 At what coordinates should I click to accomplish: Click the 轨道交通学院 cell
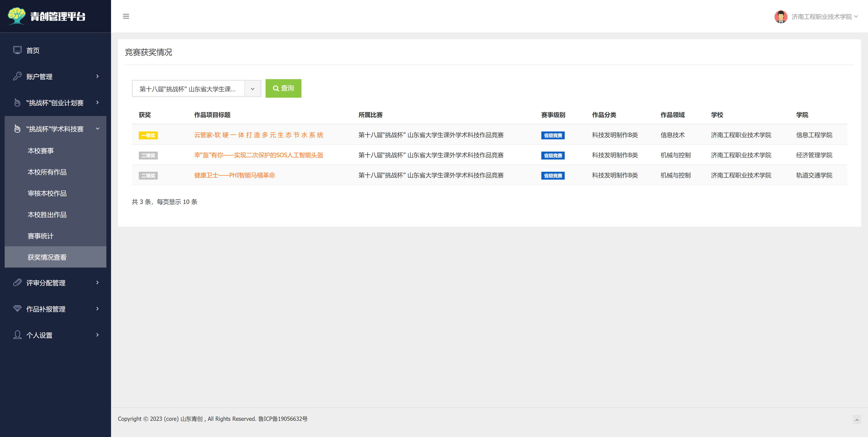point(814,175)
